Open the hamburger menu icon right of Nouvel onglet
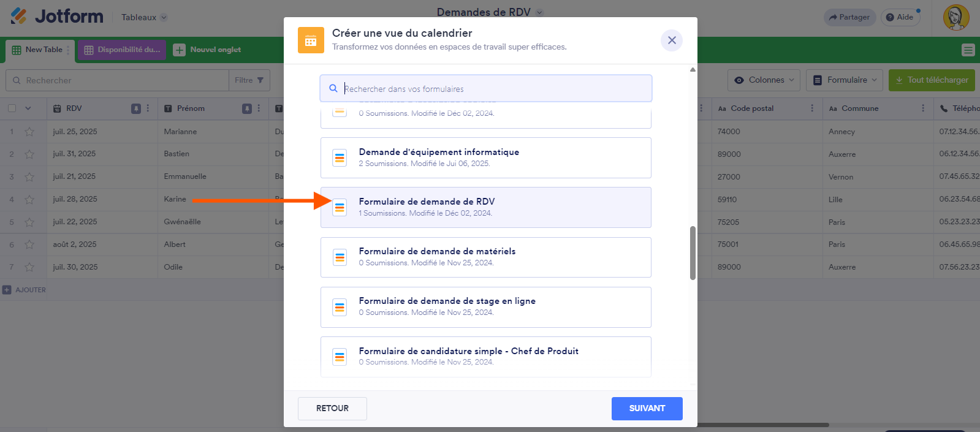Viewport: 980px width, 432px height. 969,50
